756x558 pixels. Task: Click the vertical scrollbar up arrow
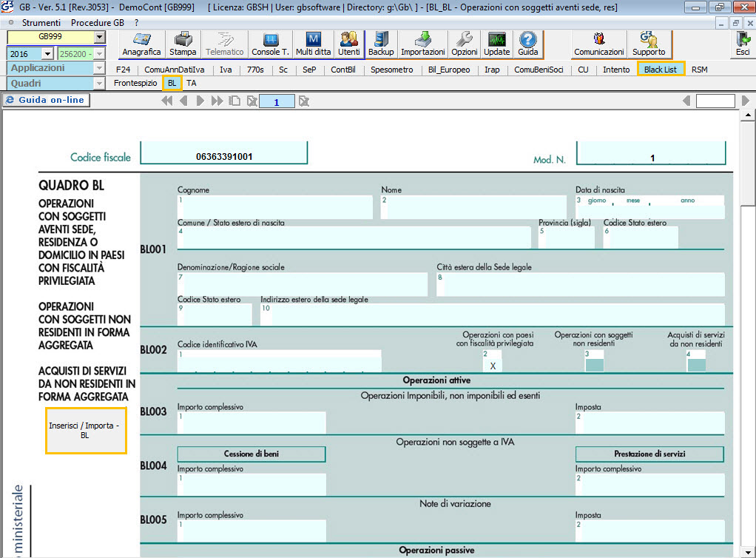pyautogui.click(x=748, y=115)
